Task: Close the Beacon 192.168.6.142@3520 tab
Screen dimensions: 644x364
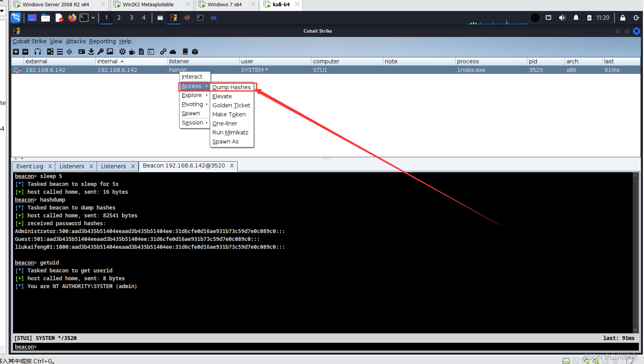Action: (x=232, y=165)
